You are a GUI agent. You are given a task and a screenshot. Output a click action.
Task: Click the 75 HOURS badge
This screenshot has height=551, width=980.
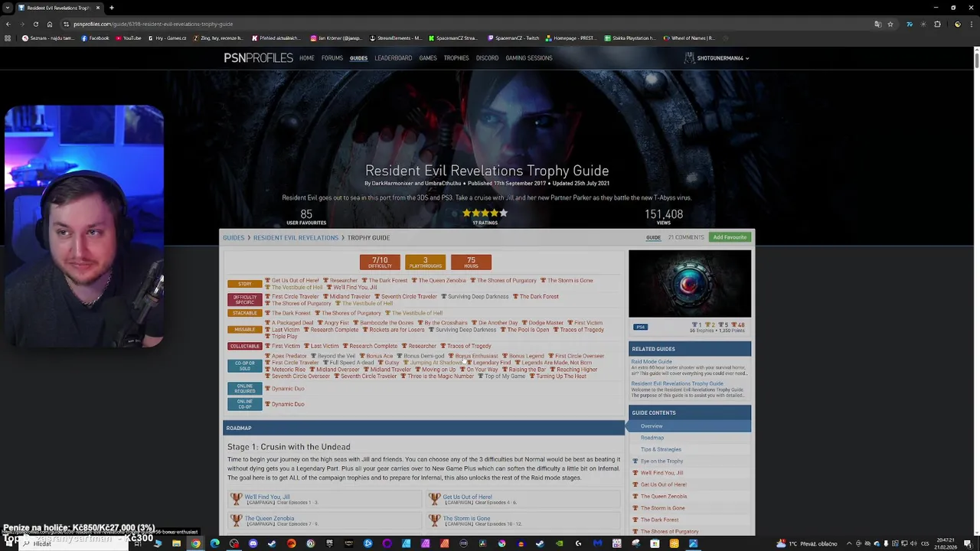pyautogui.click(x=471, y=262)
